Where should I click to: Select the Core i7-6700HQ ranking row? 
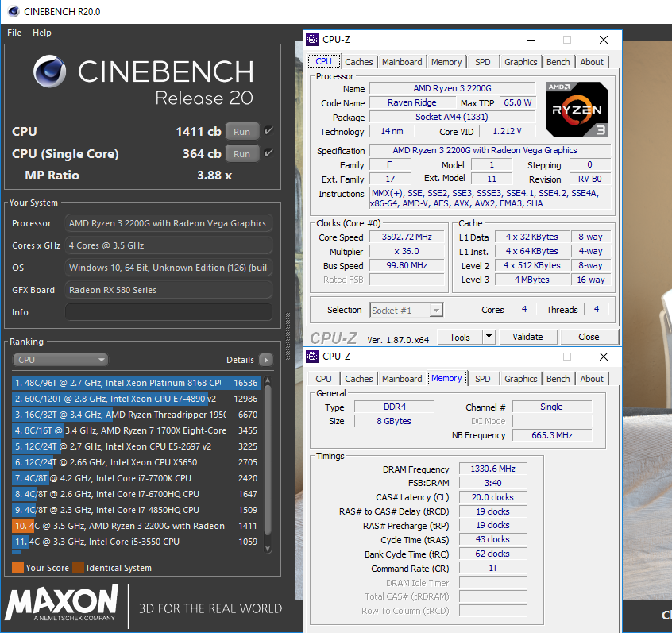click(137, 494)
